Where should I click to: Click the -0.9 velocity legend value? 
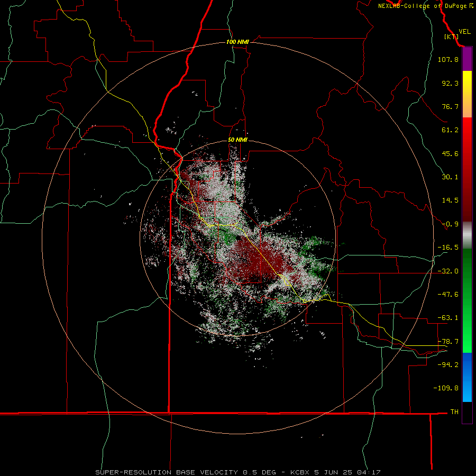450,224
